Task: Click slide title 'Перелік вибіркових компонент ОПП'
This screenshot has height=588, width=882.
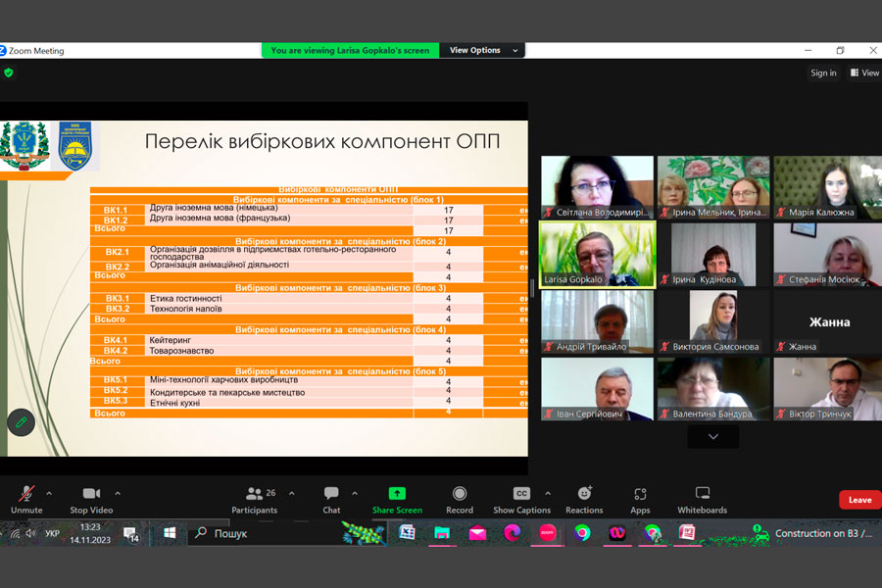Action: [322, 141]
